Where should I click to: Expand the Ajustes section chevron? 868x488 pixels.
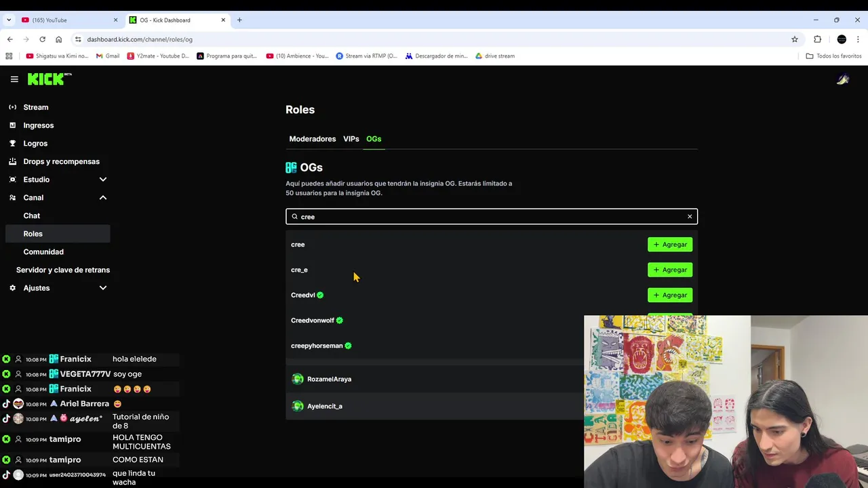[103, 288]
